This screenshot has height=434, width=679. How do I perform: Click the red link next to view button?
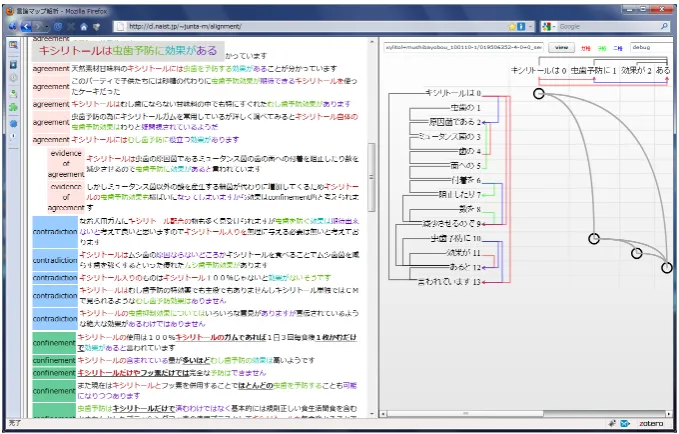pyautogui.click(x=585, y=48)
